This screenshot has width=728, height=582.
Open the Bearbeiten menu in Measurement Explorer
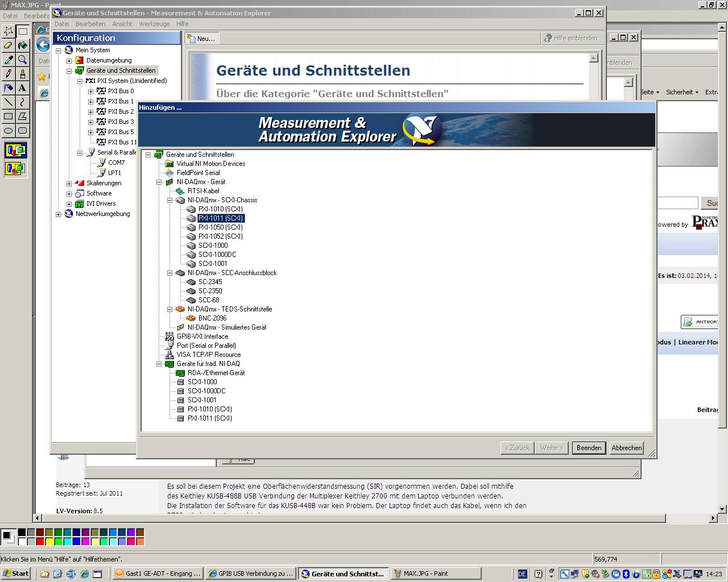point(90,24)
